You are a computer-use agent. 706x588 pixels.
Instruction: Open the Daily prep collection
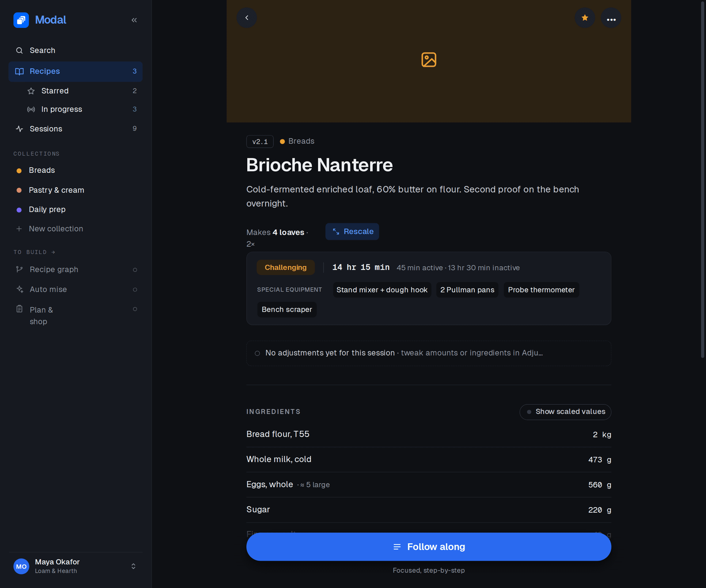click(75, 210)
